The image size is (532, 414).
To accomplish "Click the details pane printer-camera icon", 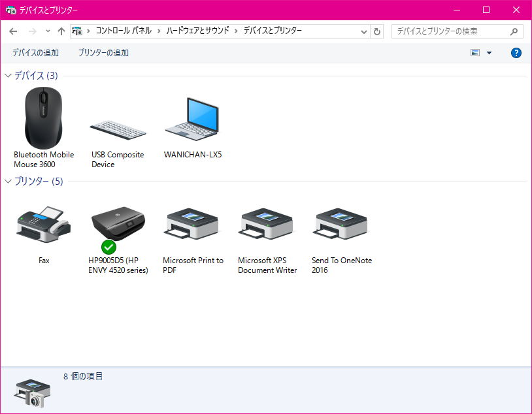I will click(33, 393).
